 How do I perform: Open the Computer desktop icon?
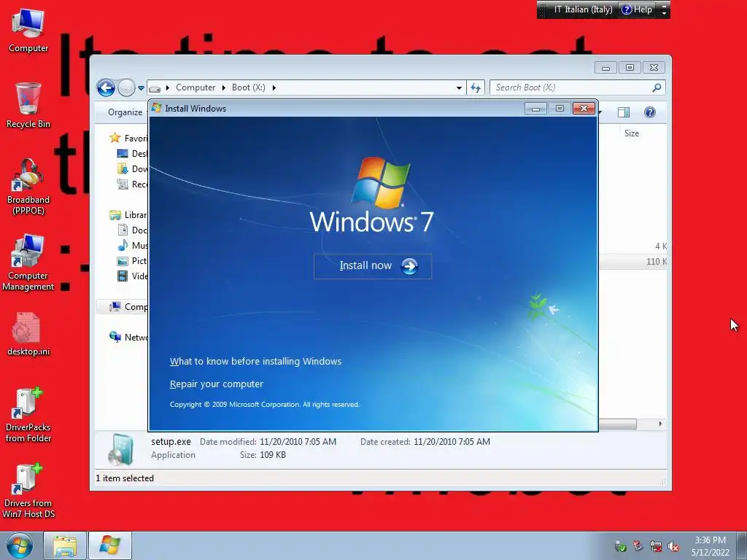28,31
